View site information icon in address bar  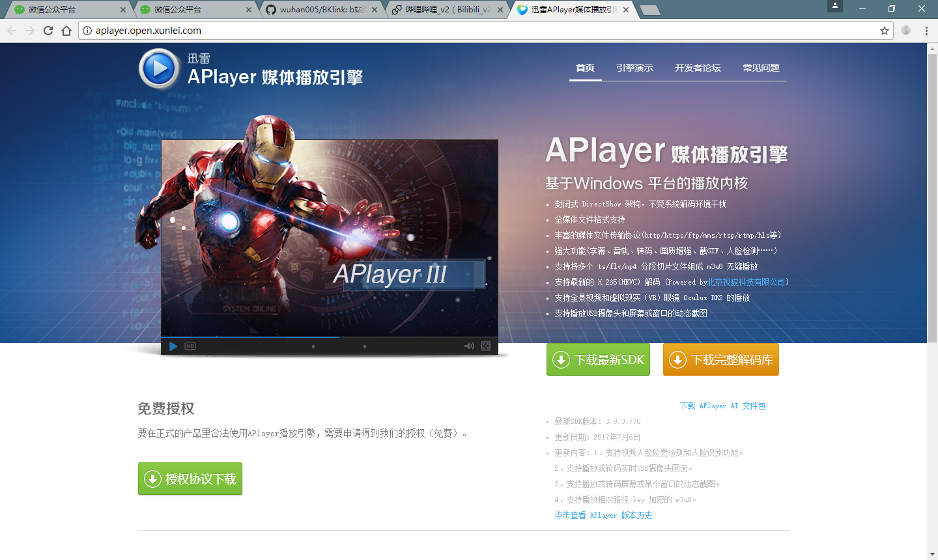(x=87, y=31)
